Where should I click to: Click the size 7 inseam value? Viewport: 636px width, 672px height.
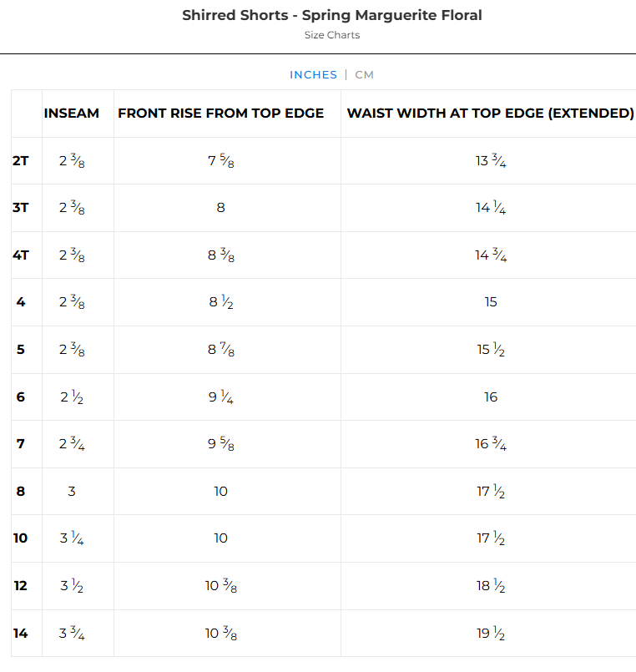click(71, 444)
